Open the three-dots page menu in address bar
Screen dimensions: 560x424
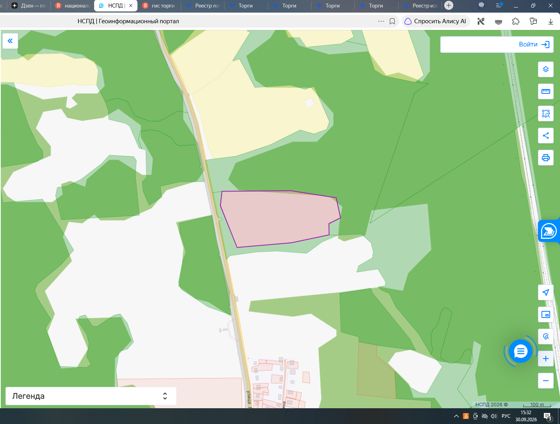(x=381, y=21)
